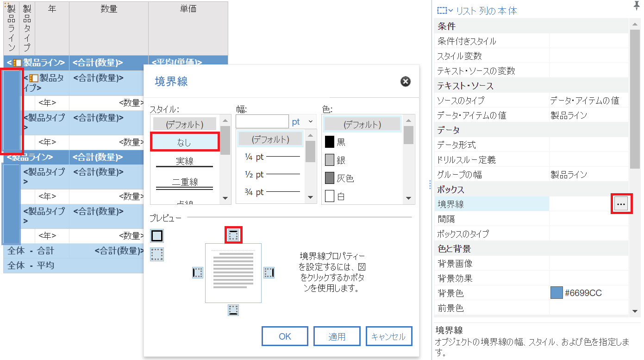Click the #6699CC background color swatch
The height and width of the screenshot is (360, 644).
pos(556,293)
